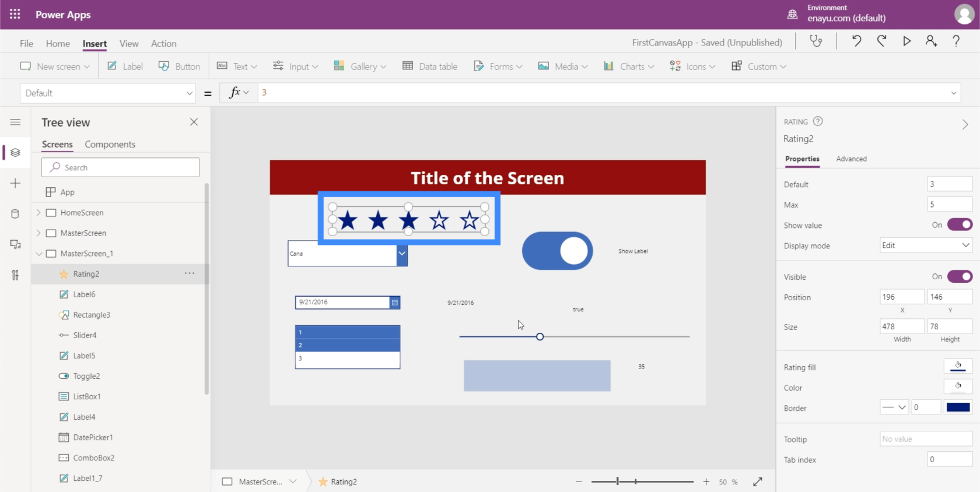Open the Insert plus icon in left rail
This screenshot has width=980, height=492.
pos(16,183)
